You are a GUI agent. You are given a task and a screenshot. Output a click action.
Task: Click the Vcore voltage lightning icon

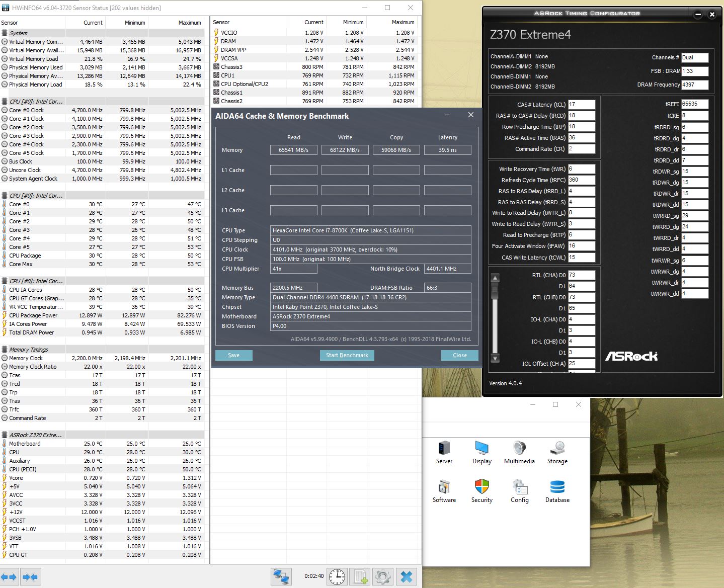click(5, 478)
